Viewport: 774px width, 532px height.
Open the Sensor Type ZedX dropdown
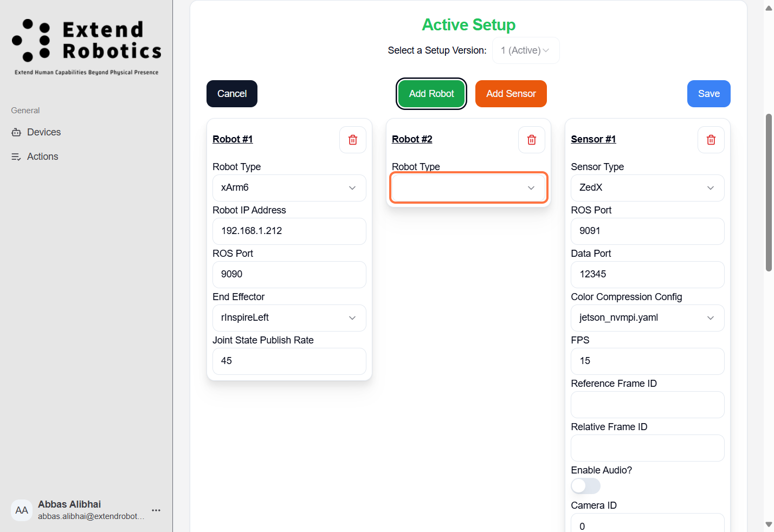coord(647,188)
